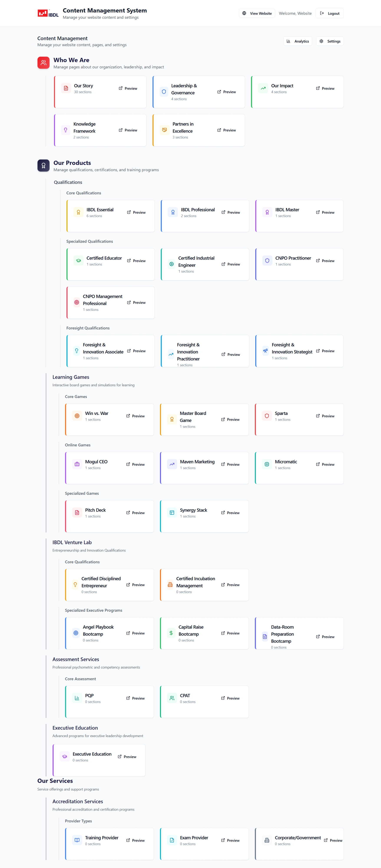
Task: Preview the Partners in Excellence page
Action: click(x=226, y=130)
